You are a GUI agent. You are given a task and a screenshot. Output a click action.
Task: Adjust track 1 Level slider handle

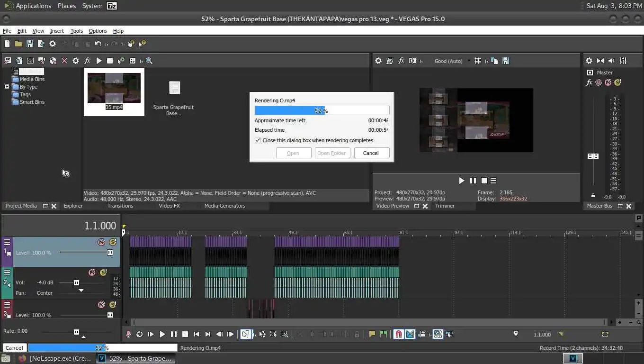click(x=110, y=253)
